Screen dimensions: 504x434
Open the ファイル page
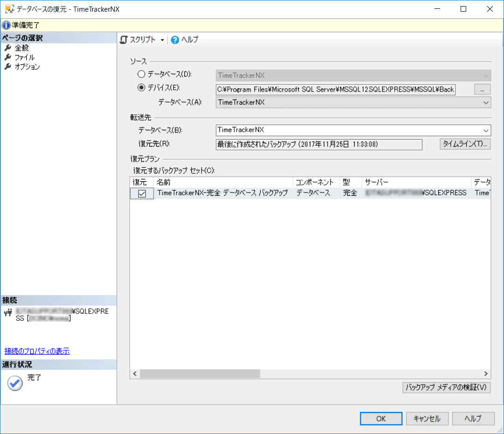(24, 57)
